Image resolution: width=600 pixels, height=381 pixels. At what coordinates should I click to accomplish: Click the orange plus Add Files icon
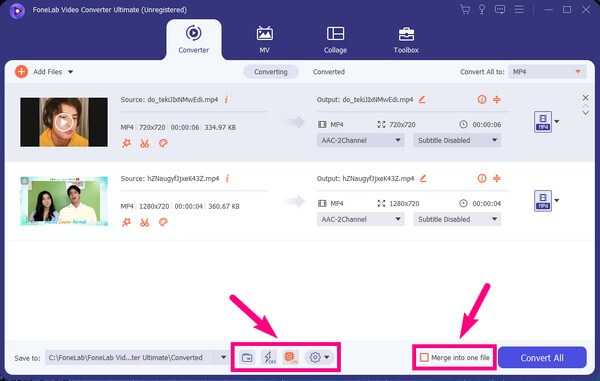tap(21, 72)
